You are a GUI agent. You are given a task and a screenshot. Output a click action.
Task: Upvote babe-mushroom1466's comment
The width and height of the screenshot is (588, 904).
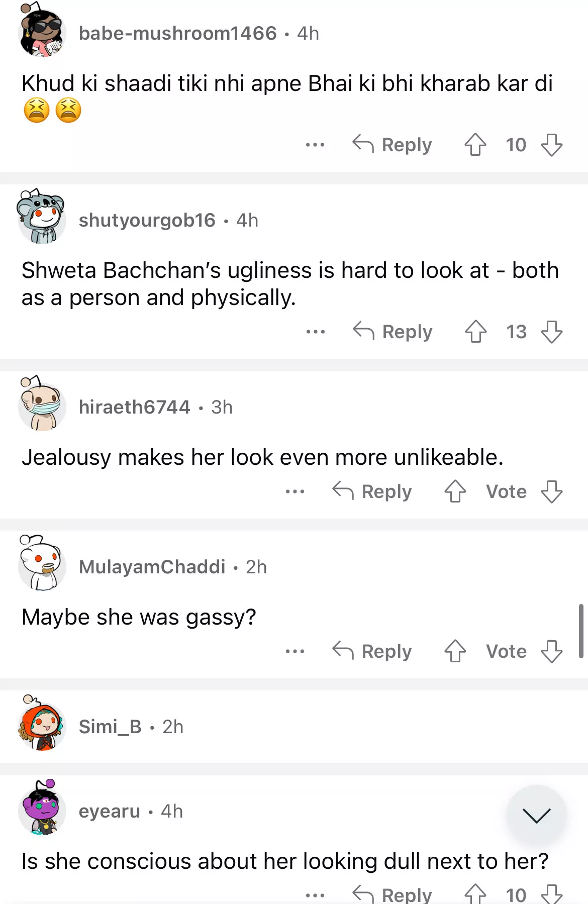[x=475, y=145]
